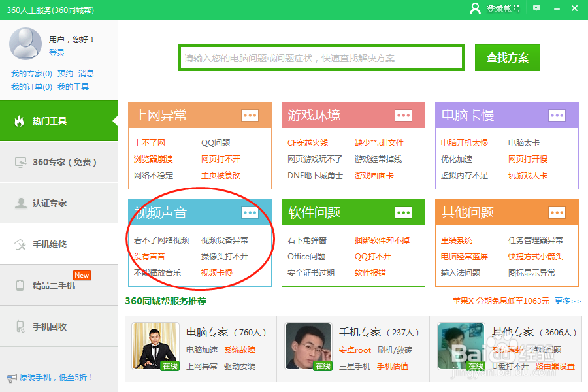Expand more options in 电脑卡慢 card

click(x=557, y=115)
